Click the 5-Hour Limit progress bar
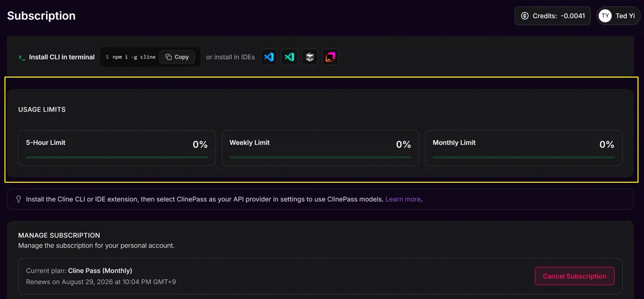The width and height of the screenshot is (644, 299). 117,157
